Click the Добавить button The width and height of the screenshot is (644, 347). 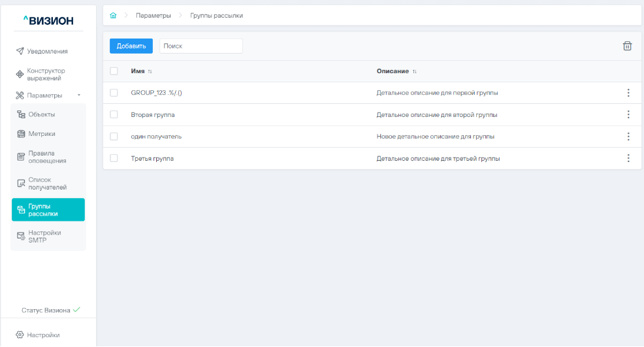131,46
